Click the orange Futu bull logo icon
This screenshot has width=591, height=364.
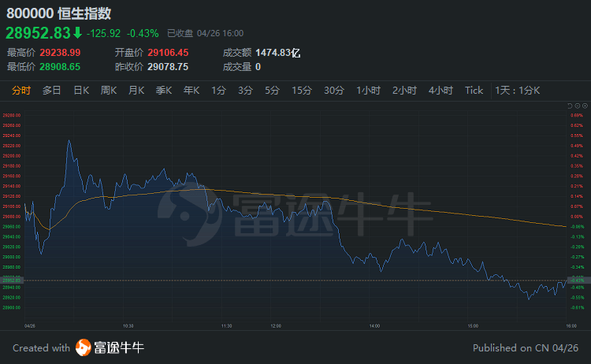84,347
